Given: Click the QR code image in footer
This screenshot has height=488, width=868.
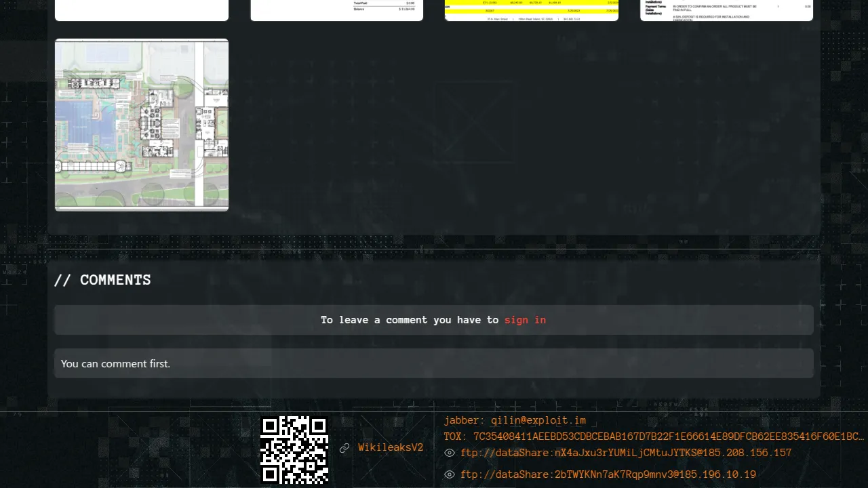Looking at the screenshot, I should (x=295, y=449).
